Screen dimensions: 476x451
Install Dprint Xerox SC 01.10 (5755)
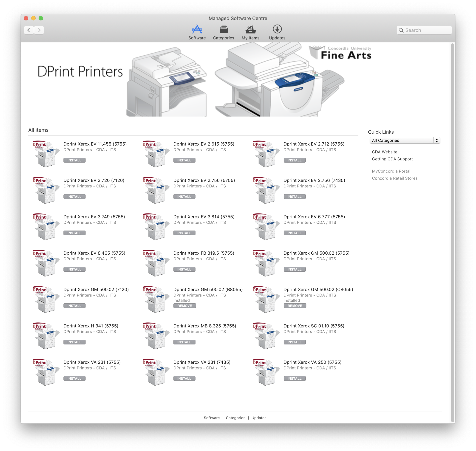point(295,342)
